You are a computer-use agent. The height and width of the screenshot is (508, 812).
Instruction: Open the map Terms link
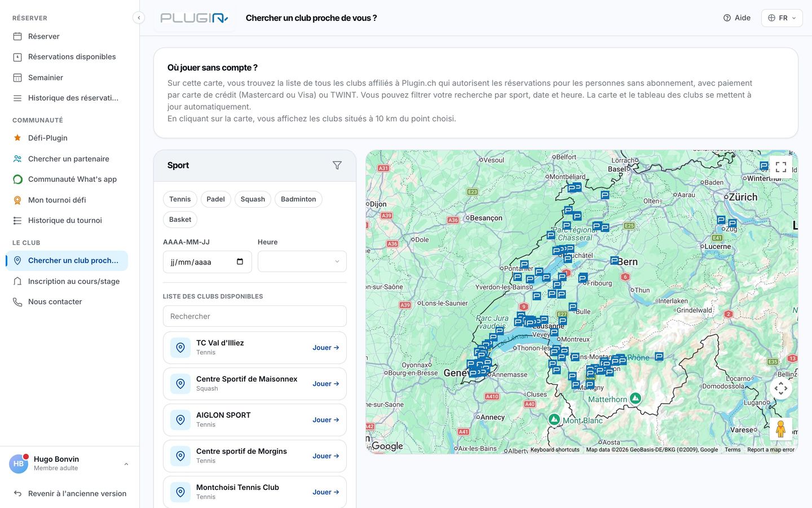[x=732, y=450]
